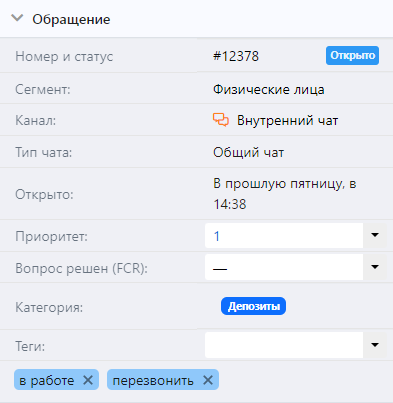Click the Вопрос решен (FCR) value field
Screen dimensions: 393x403
pyautogui.click(x=284, y=267)
